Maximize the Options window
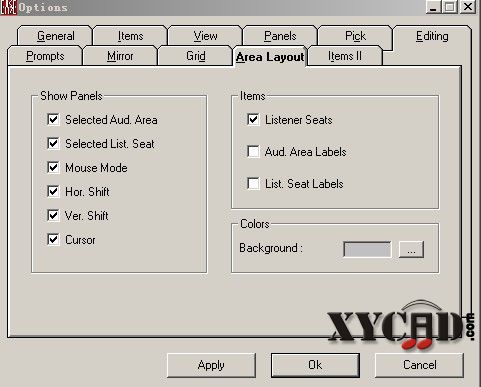 (450, 7)
